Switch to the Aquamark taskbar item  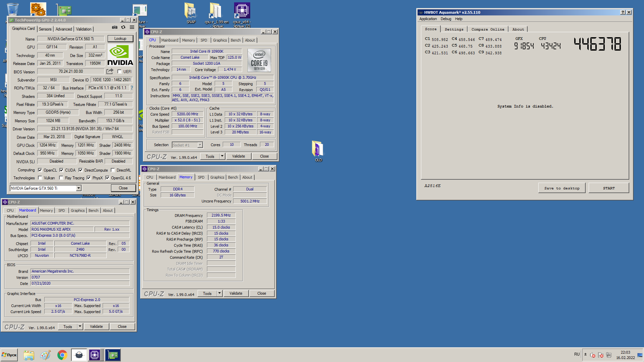point(79,355)
